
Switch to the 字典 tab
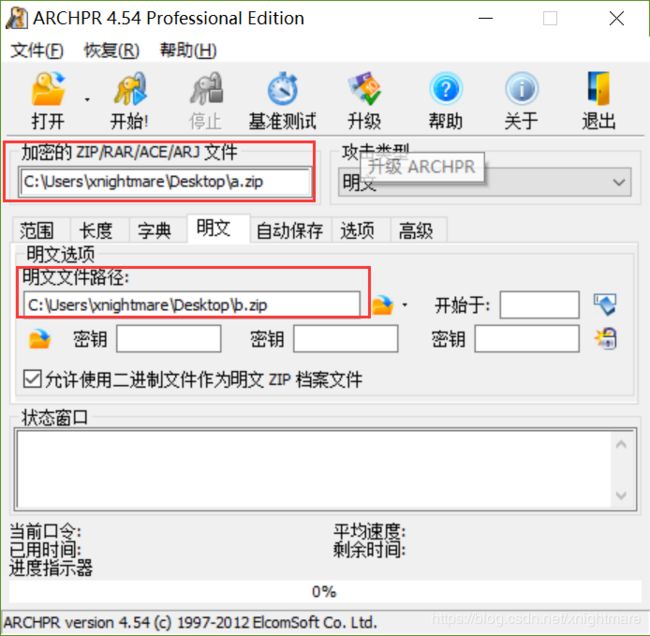click(154, 231)
